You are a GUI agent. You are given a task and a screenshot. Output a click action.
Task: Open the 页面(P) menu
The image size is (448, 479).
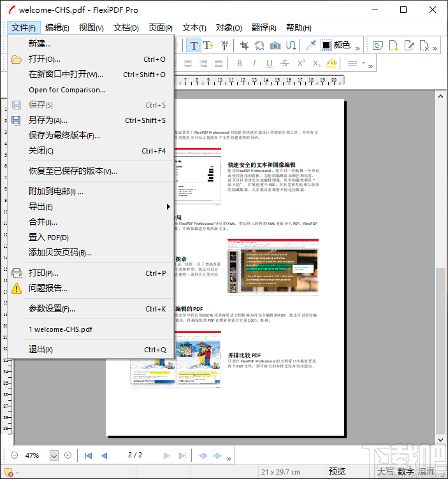[x=161, y=28]
